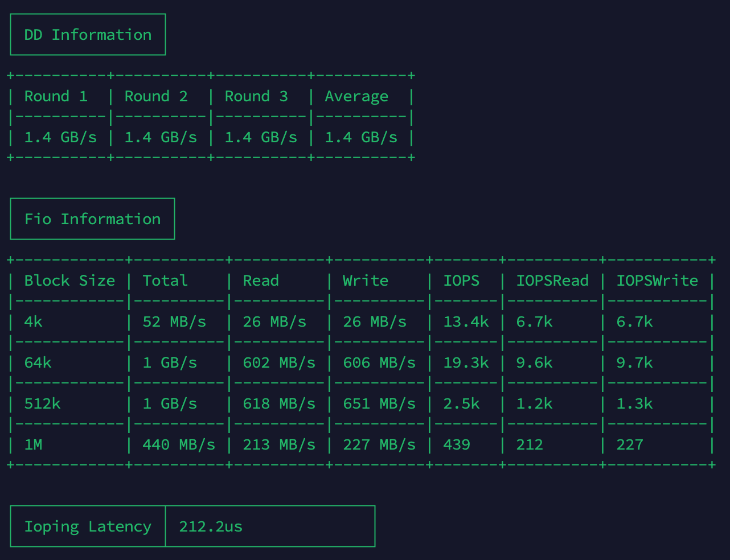Select the Ioping Latency label

click(88, 526)
